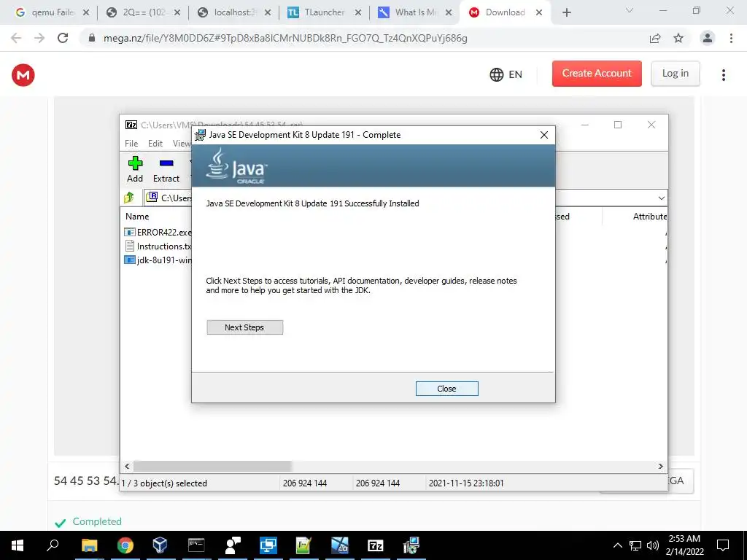Open the Windows notification center
This screenshot has height=560, width=747.
[723, 545]
